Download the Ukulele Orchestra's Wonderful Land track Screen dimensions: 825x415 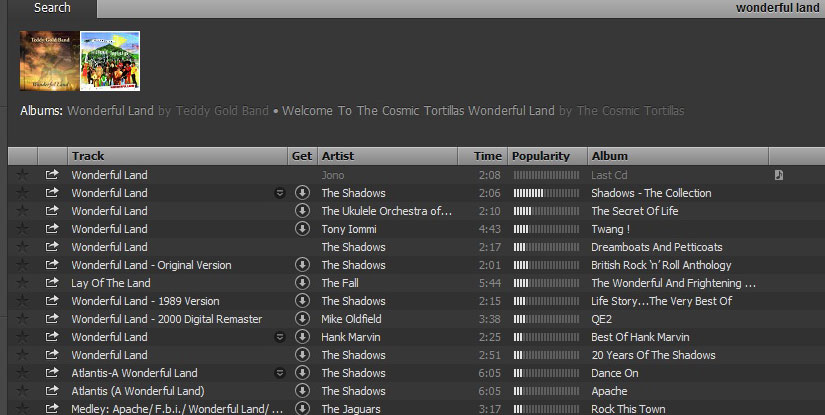coord(302,211)
